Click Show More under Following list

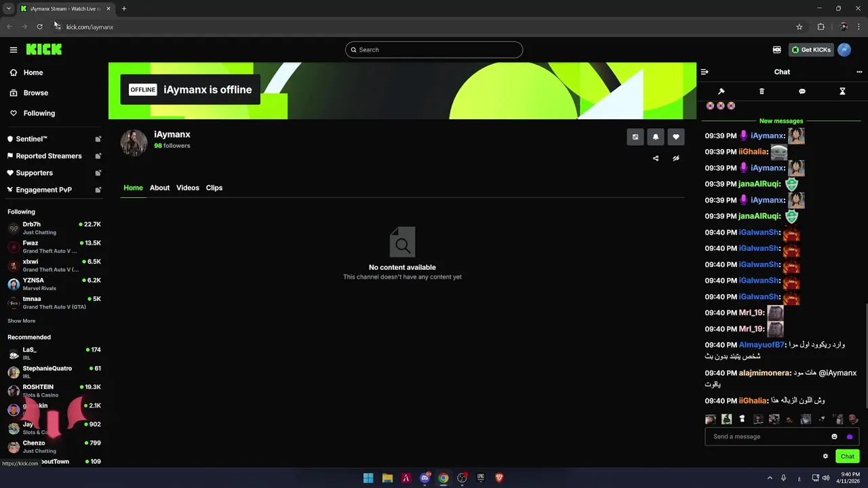point(21,321)
